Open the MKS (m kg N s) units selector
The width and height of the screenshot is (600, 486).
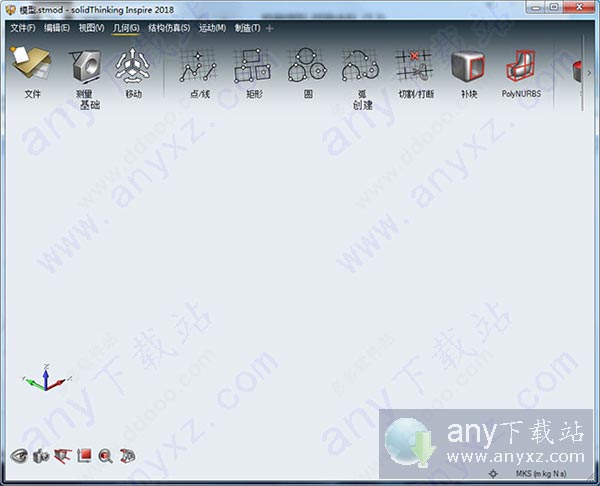pyautogui.click(x=541, y=474)
